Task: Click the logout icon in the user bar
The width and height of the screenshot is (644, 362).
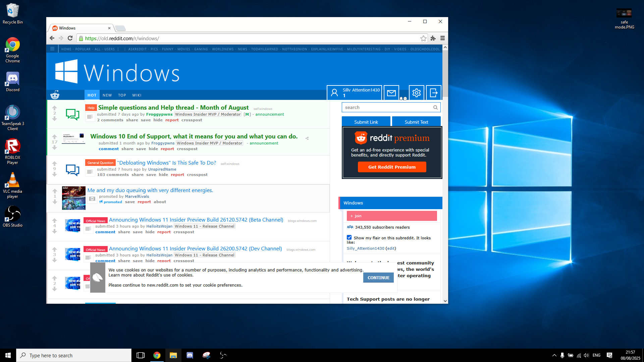Action: (x=434, y=93)
